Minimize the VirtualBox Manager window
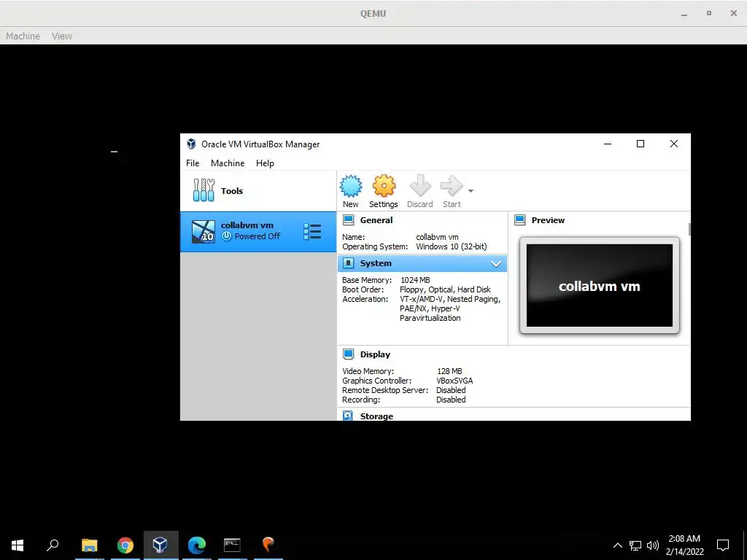This screenshot has height=560, width=747. 608,144
